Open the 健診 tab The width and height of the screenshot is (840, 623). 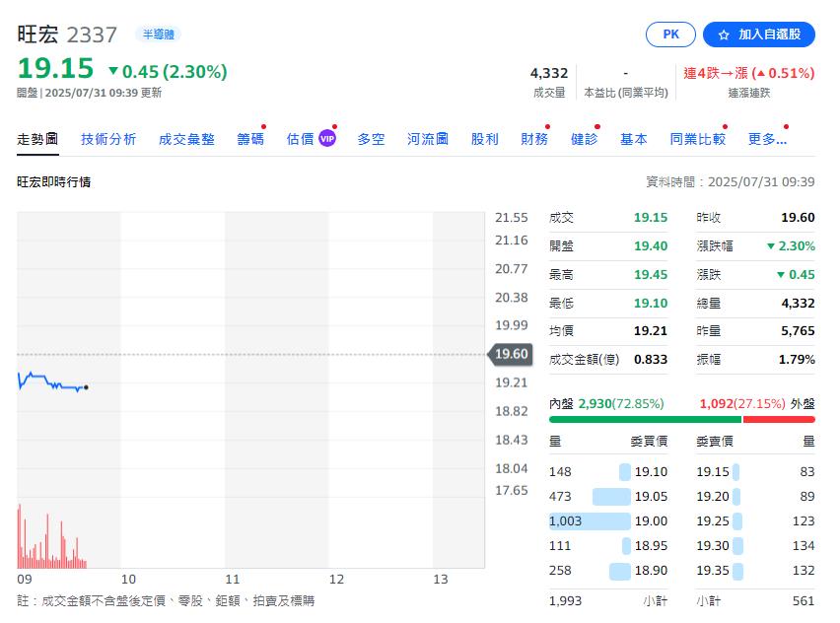tap(585, 139)
